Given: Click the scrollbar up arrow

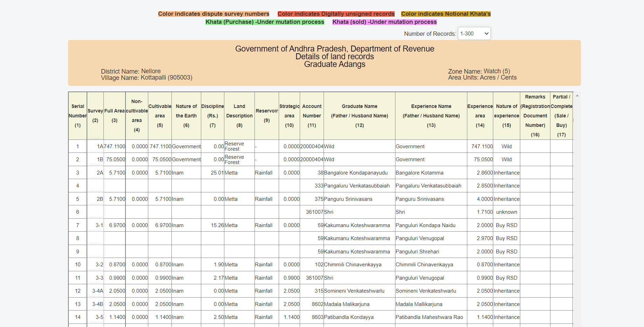Looking at the screenshot, I should [577, 95].
